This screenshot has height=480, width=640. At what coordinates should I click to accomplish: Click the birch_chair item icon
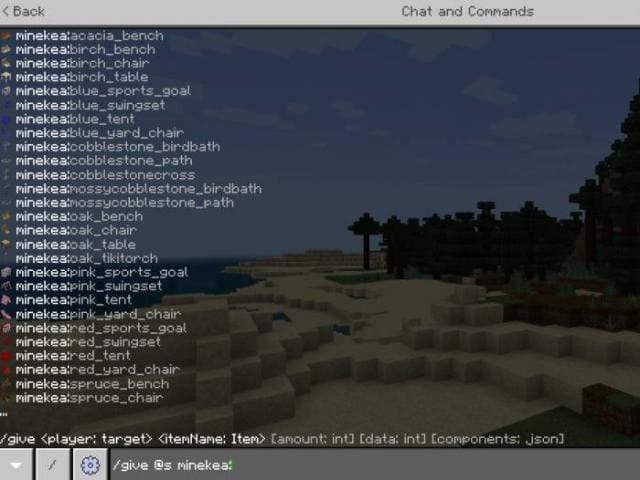6,63
